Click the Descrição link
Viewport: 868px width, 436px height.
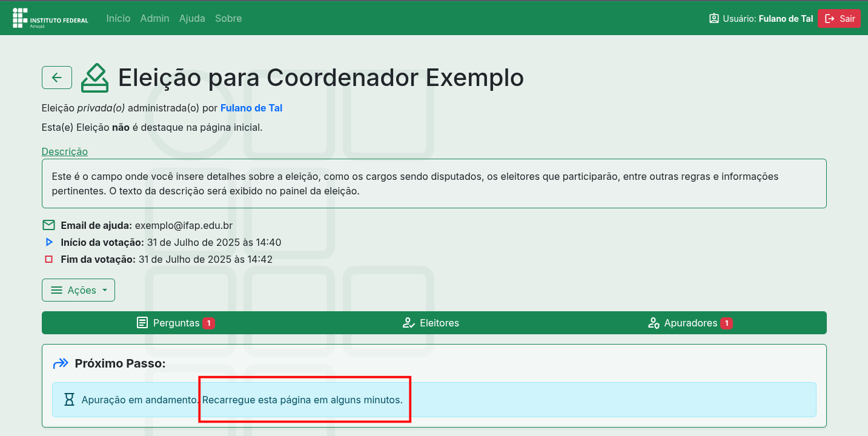(65, 151)
